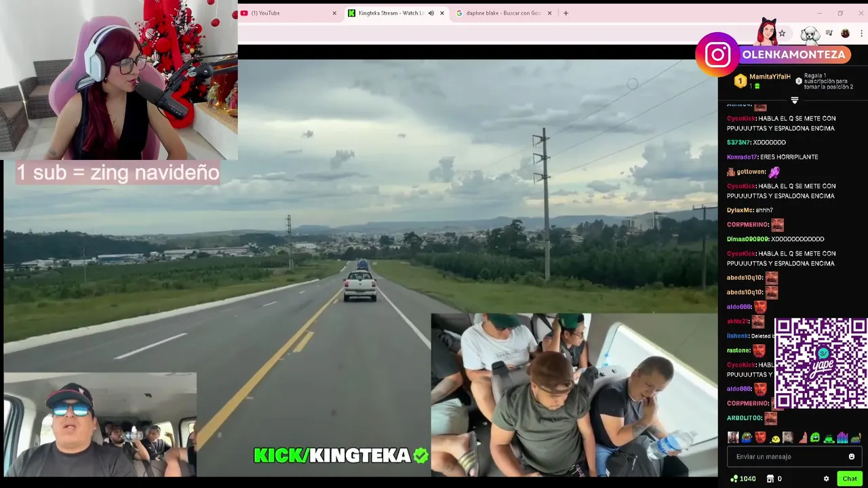Click the 'ahhh?' message text
Viewport: 868px width, 488px height.
coord(764,210)
